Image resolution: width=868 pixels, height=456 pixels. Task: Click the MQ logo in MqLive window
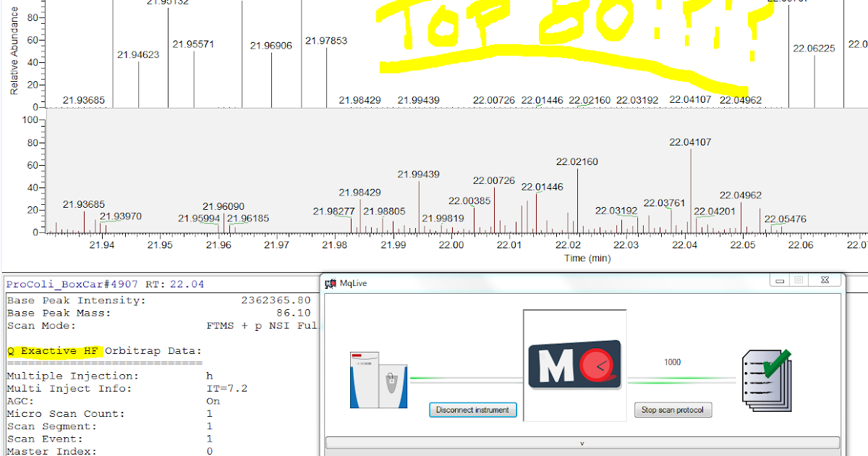pos(574,366)
